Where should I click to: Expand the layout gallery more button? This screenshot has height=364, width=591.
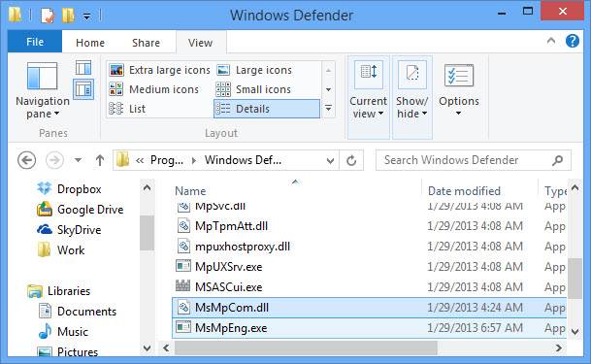pos(328,109)
